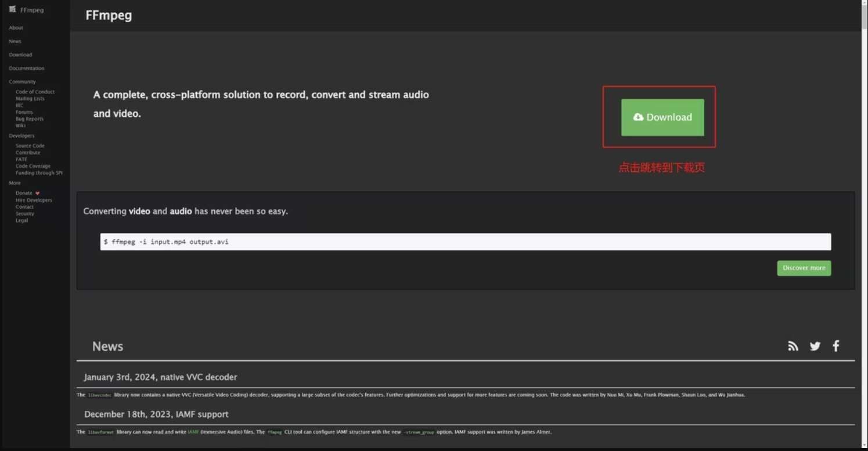
Task: Open the Twitter icon in News header
Action: pyautogui.click(x=815, y=346)
